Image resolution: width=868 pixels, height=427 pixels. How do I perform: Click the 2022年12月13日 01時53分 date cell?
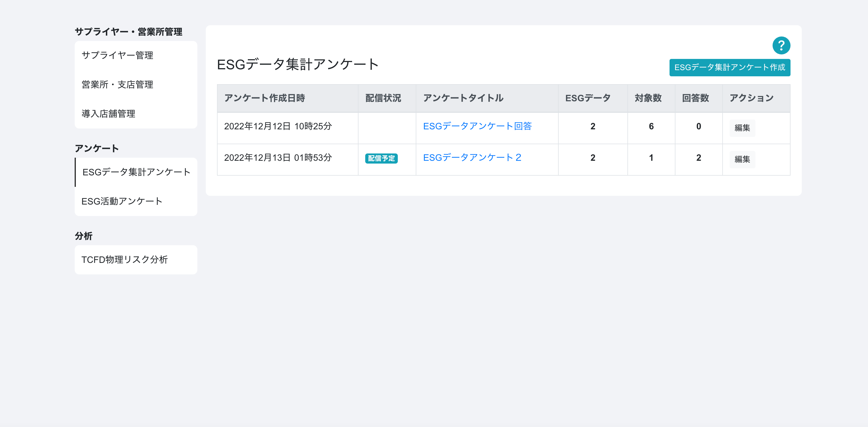click(278, 158)
